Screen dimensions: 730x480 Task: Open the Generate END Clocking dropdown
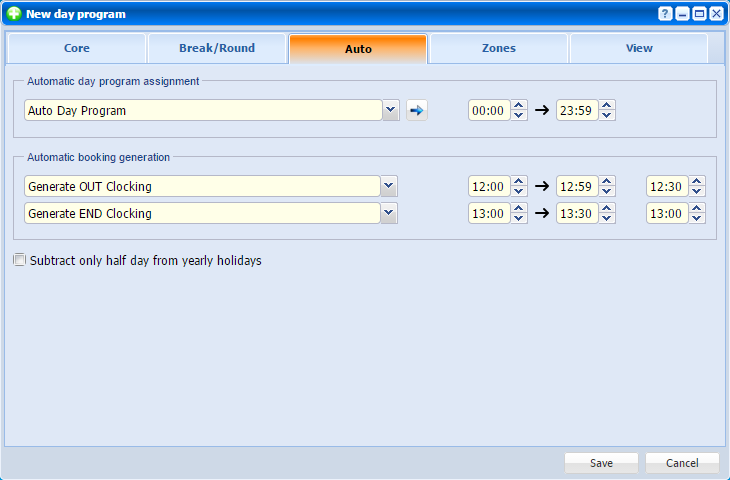[389, 213]
